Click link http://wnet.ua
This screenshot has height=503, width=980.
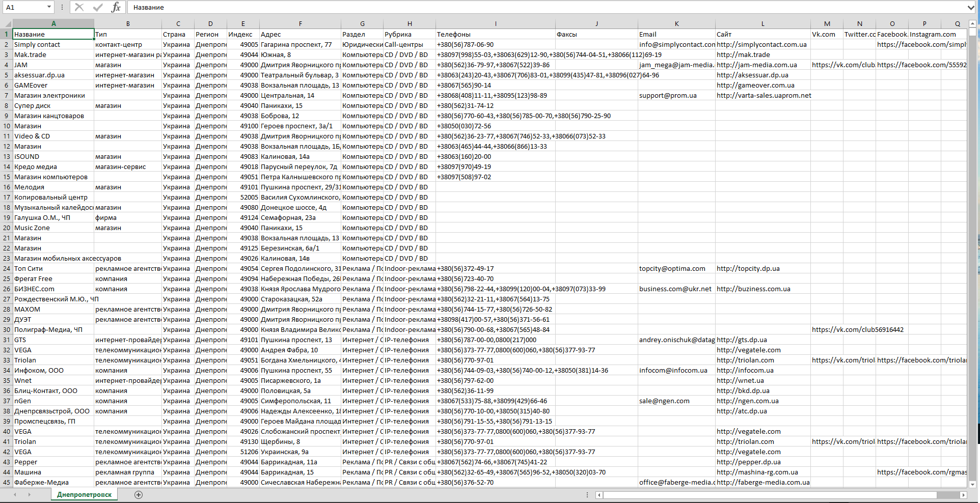[x=740, y=380]
